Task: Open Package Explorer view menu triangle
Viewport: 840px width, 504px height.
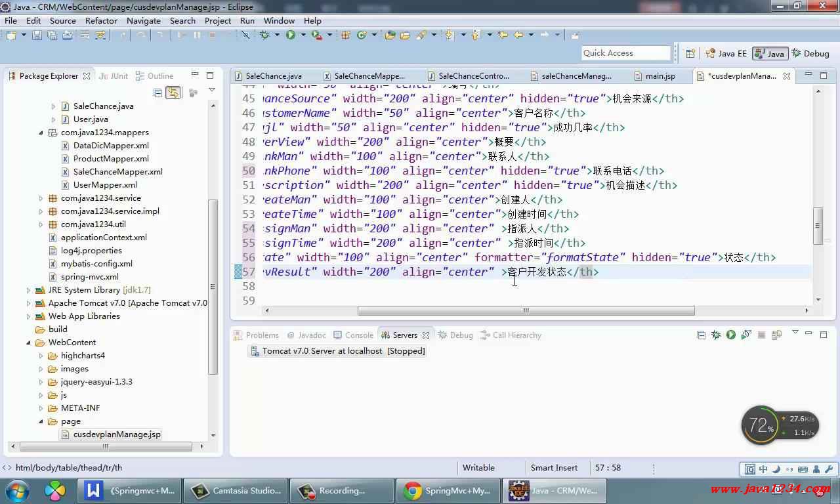Action: (x=211, y=90)
